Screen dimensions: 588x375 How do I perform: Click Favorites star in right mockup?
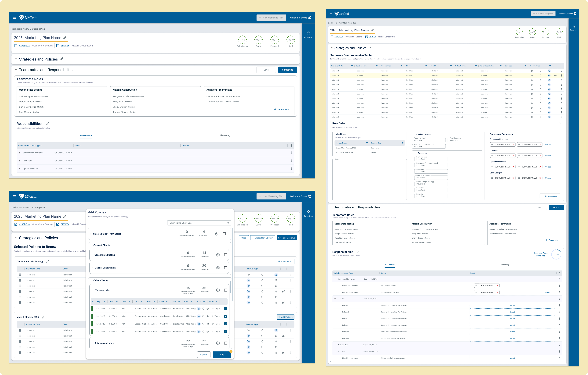pos(574,26)
